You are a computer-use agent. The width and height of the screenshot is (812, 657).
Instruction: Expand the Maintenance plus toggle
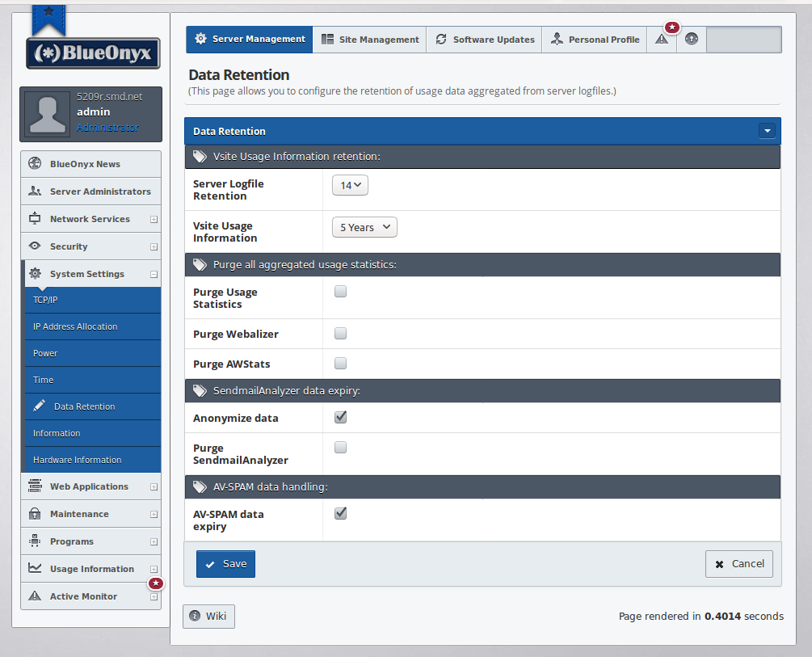154,514
